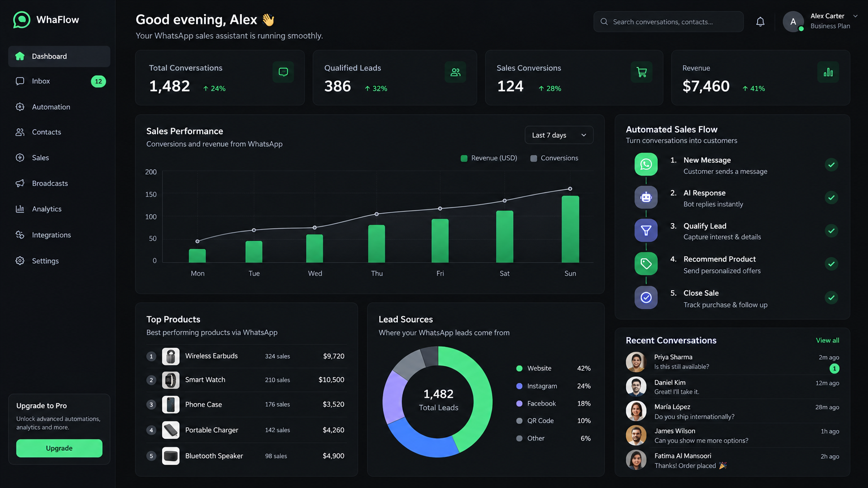Click the Sales Conversions cart icon
The width and height of the screenshot is (868, 488).
[641, 72]
